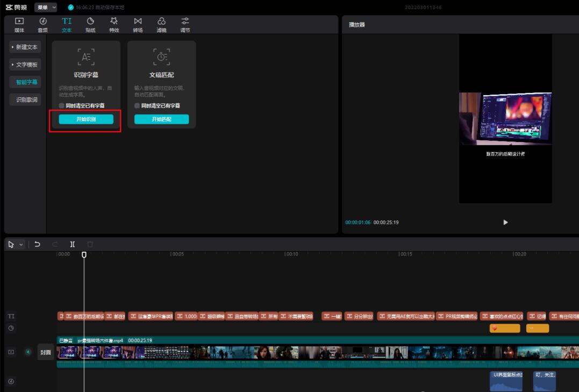Click the 开始匹配 button
Image resolution: width=579 pixels, height=392 pixels.
click(161, 119)
